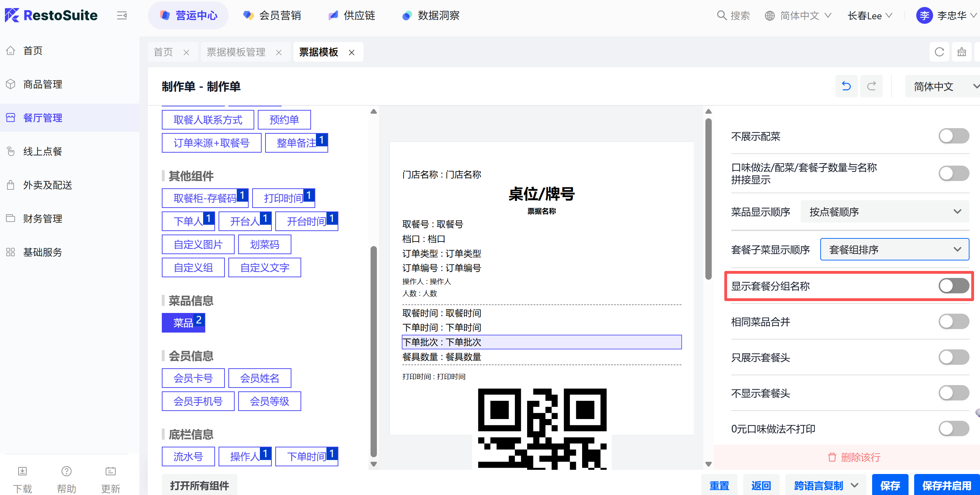
Task: Click the search magnifier icon
Action: 721,16
